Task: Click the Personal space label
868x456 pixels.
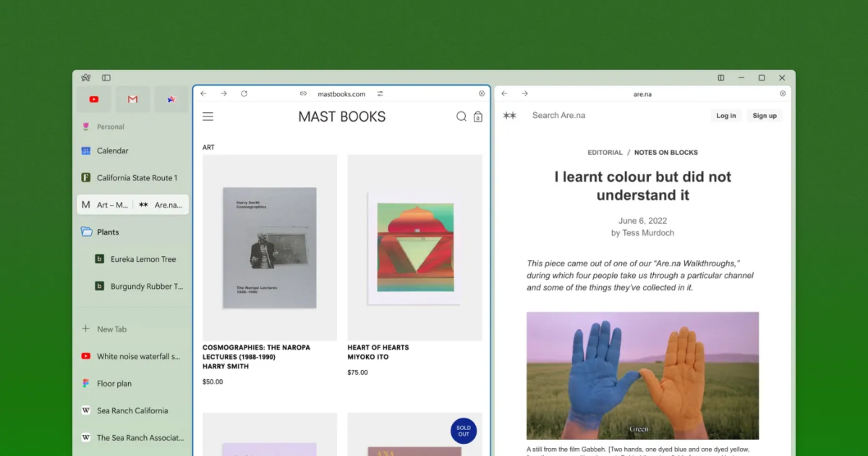Action: (111, 127)
